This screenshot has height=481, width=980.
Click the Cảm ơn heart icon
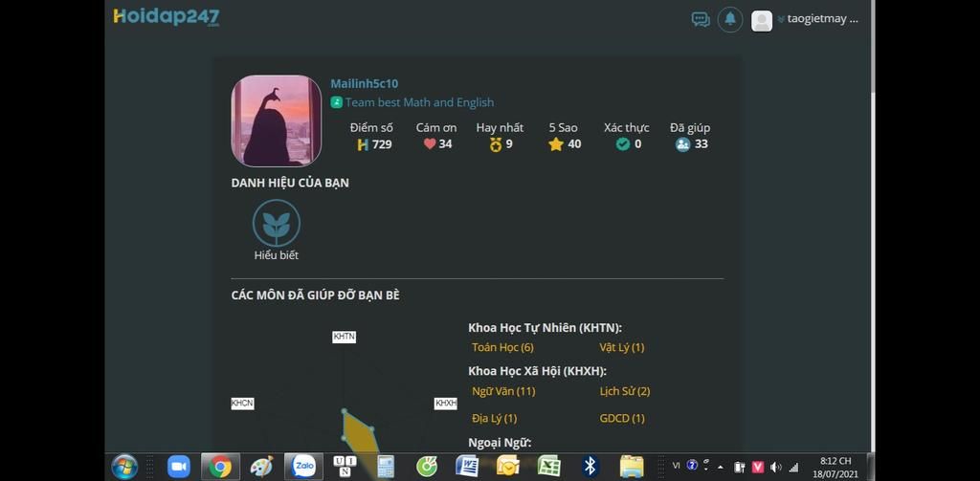(x=430, y=144)
